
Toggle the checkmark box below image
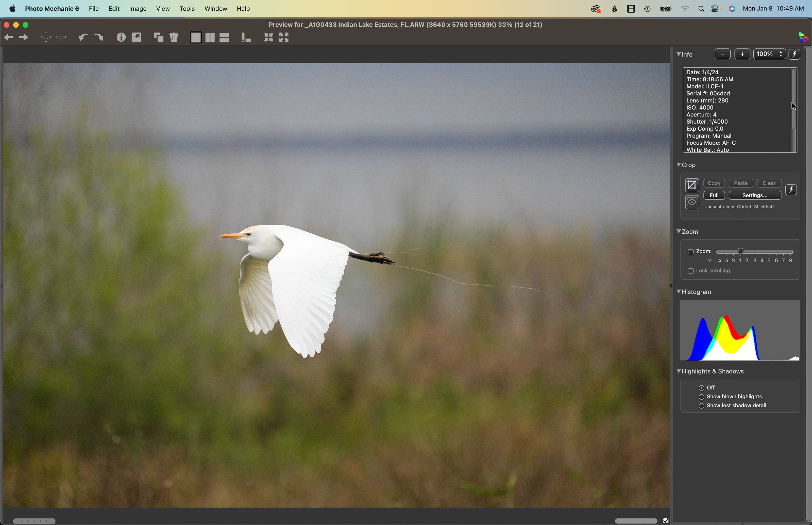[x=666, y=521]
